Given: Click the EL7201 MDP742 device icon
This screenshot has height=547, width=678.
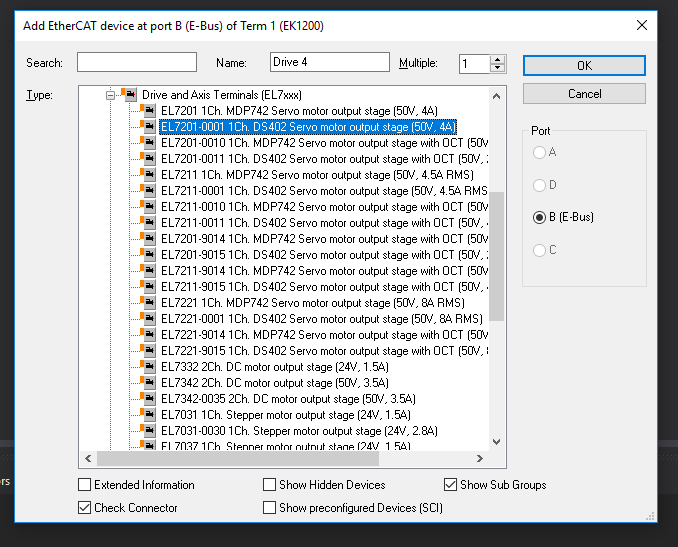Looking at the screenshot, I should (x=148, y=111).
